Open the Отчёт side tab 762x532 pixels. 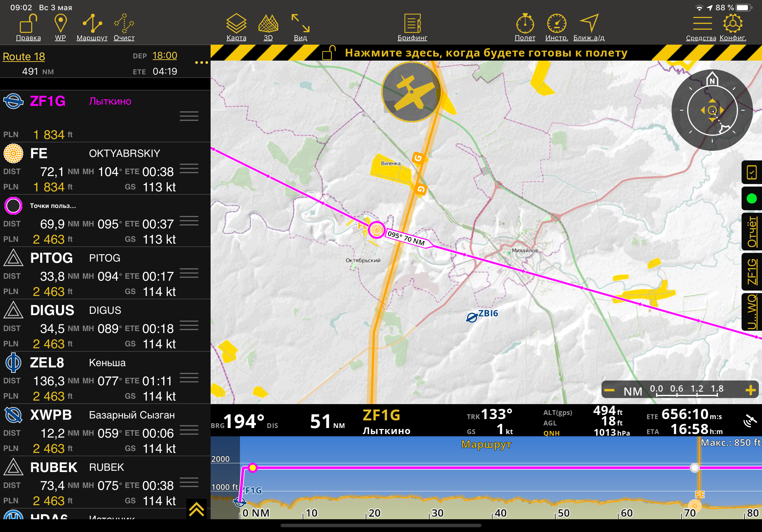tap(752, 232)
